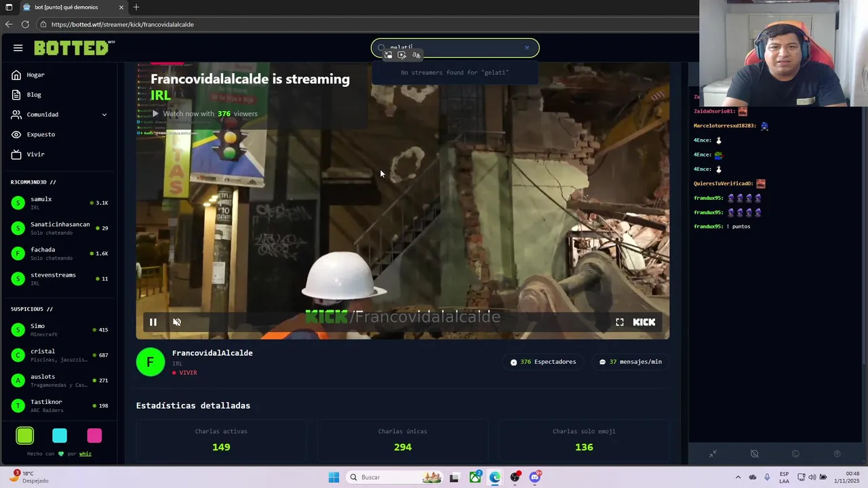Image resolution: width=868 pixels, height=488 pixels.
Task: Click username QuieresTuVerificadO in chat
Action: pyautogui.click(x=723, y=184)
